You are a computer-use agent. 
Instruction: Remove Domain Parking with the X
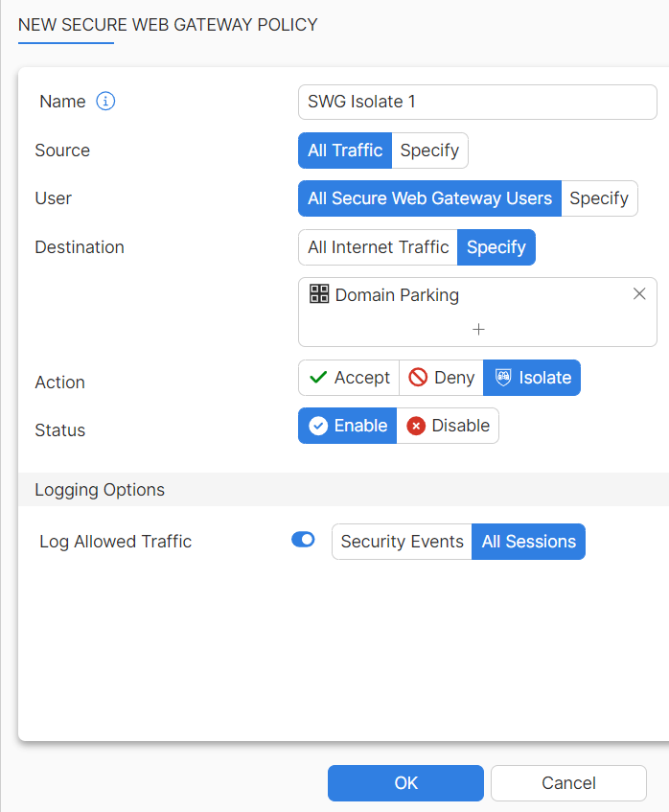pos(639,293)
